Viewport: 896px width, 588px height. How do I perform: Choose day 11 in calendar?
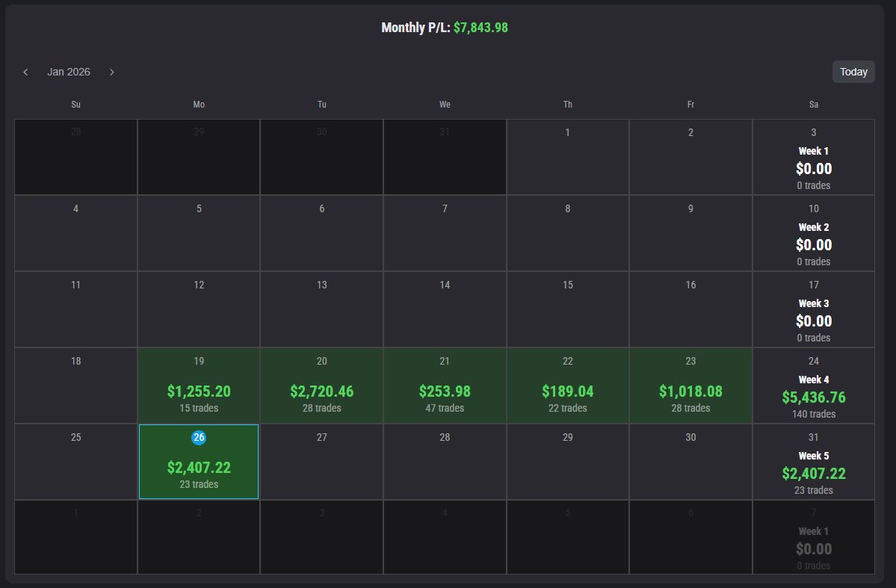[76, 309]
